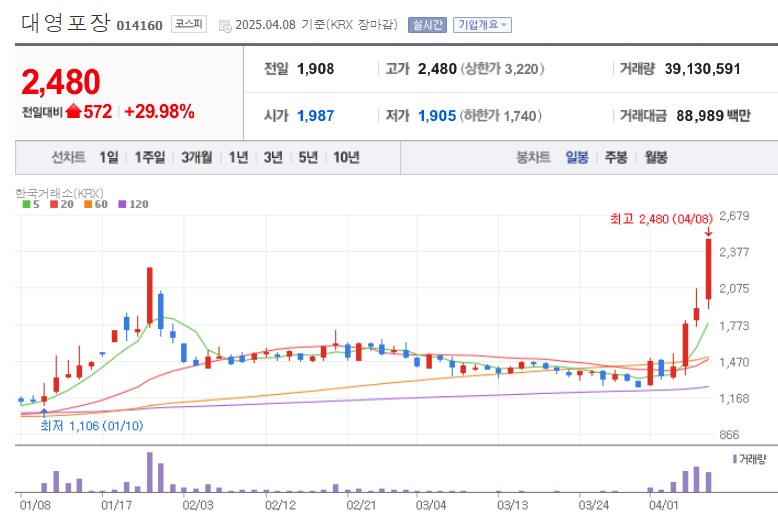Screen dimensions: 778x529
Task: Click the stock code 014160
Action: coord(139,25)
